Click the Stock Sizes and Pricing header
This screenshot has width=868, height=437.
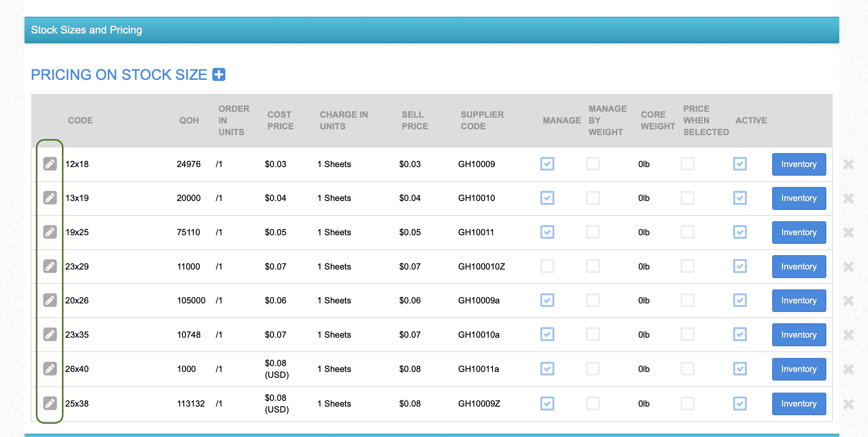(x=86, y=30)
